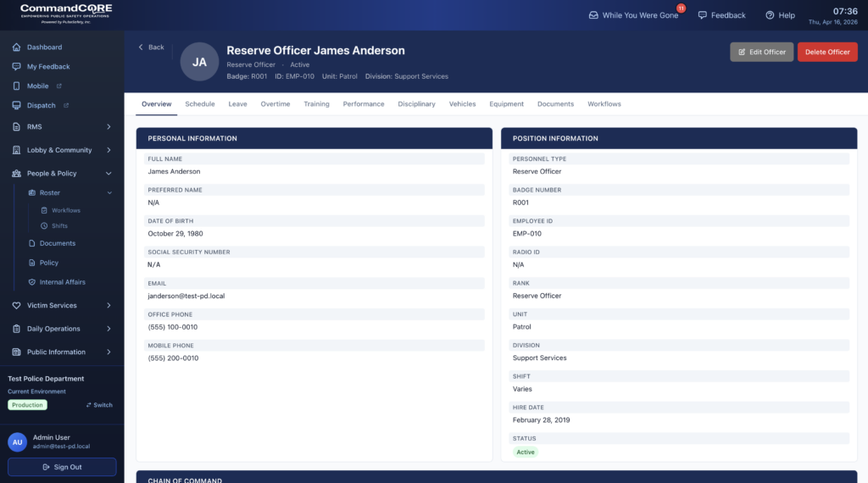Expand Lobby & Community menu
Viewport: 868px width, 483px height.
(108, 150)
